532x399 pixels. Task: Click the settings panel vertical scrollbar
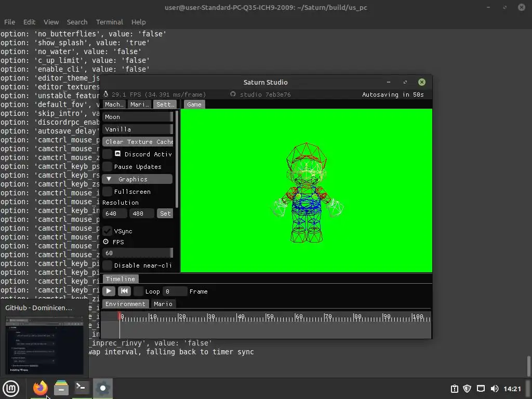[177, 159]
